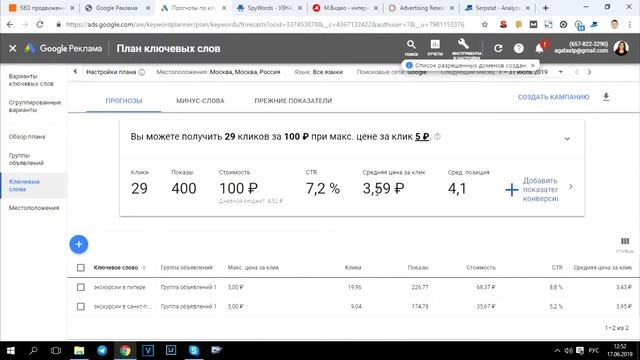Expand the forecast summary chevron
This screenshot has width=640, height=360.
click(567, 139)
